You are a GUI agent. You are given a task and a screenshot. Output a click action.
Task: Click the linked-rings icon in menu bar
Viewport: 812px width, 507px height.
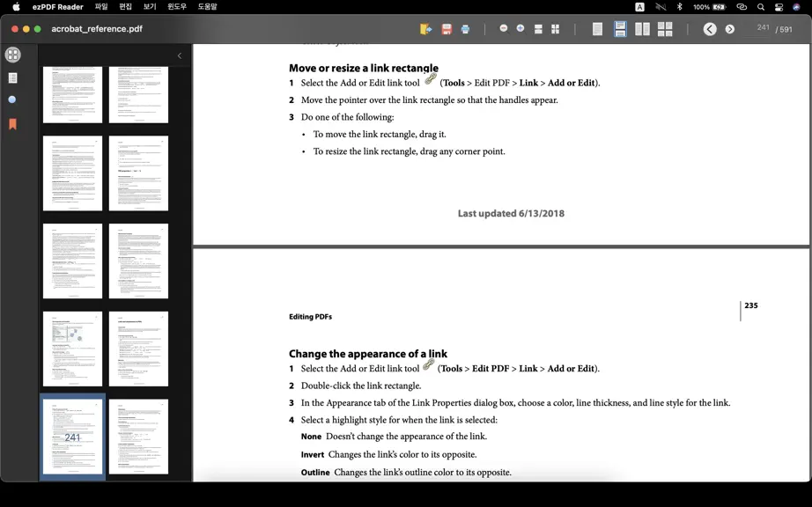point(742,7)
